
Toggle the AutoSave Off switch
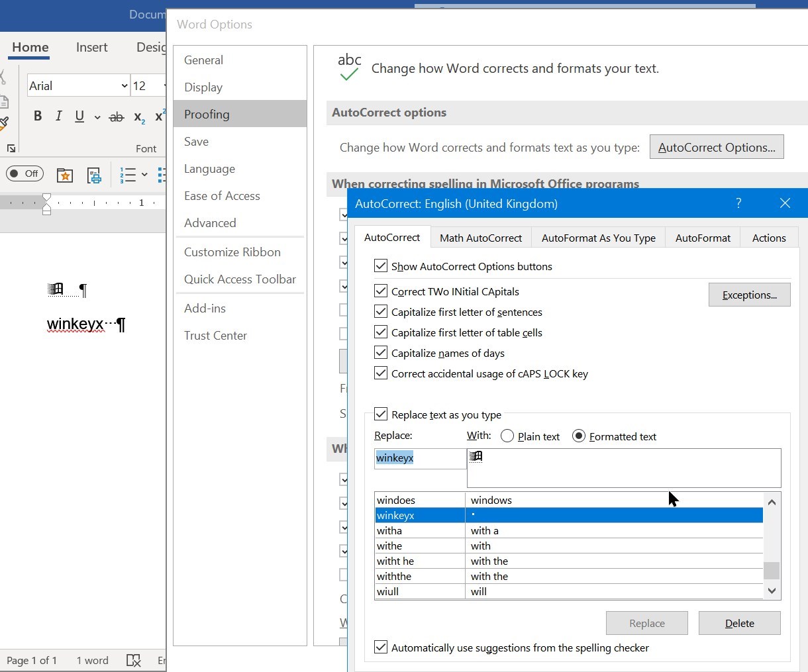[25, 173]
